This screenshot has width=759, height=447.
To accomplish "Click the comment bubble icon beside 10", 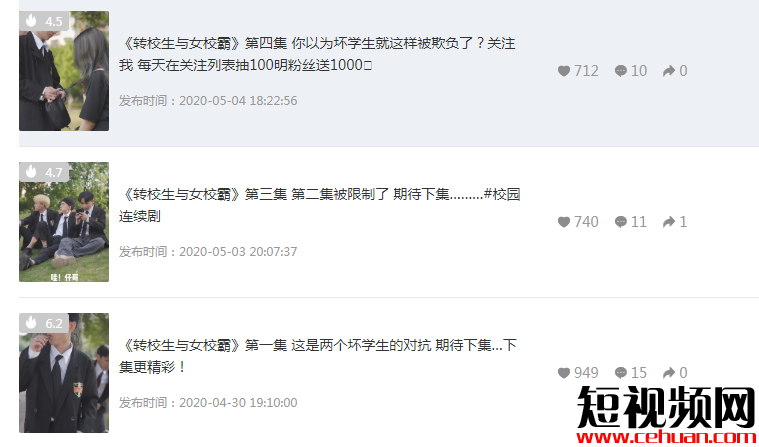I will pyautogui.click(x=621, y=71).
